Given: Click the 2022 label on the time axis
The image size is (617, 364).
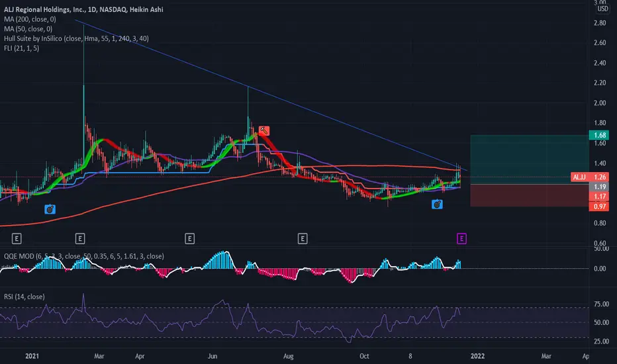Looking at the screenshot, I should (477, 356).
